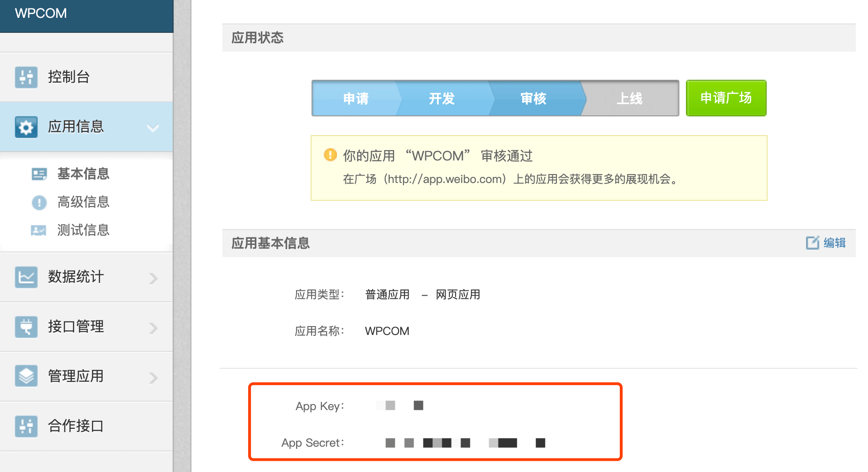
Task: Expand the 数据统计 arrow
Action: [x=153, y=278]
